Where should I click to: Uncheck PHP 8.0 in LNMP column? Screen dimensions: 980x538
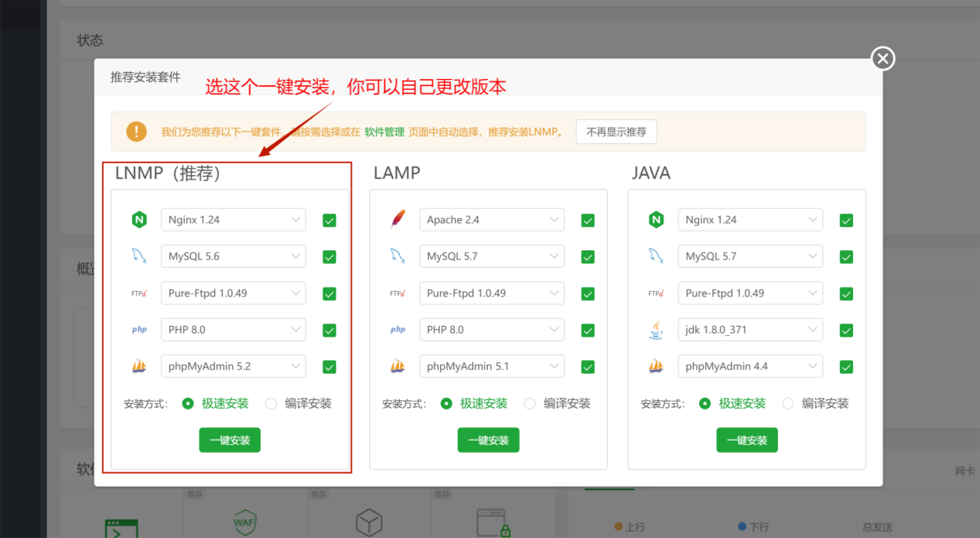pos(330,331)
